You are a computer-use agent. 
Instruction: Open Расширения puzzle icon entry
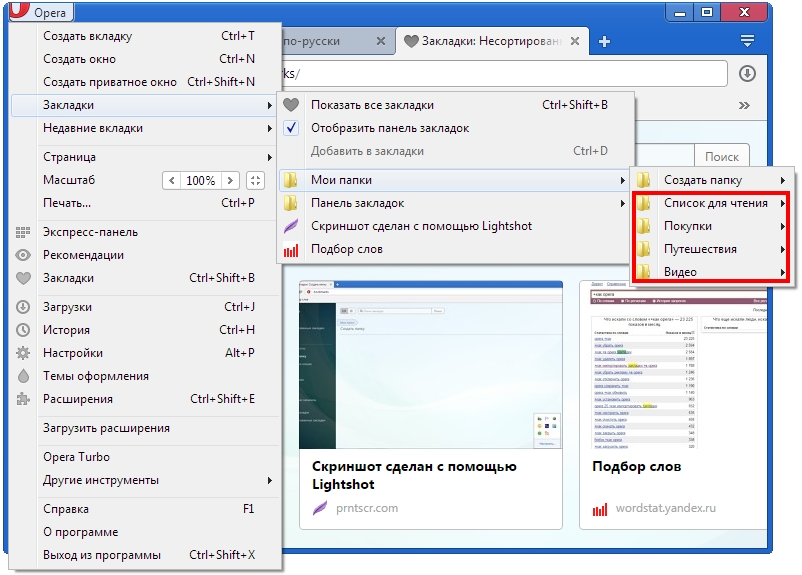(x=146, y=399)
